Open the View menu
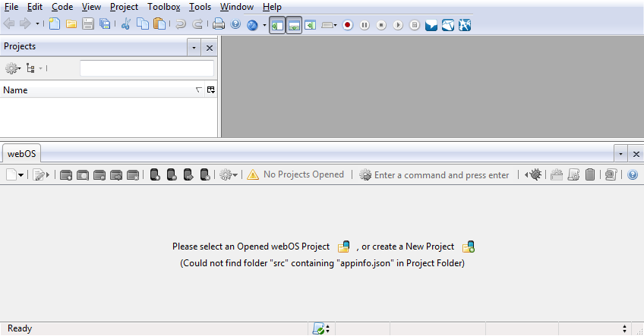644x336 pixels. click(x=91, y=7)
